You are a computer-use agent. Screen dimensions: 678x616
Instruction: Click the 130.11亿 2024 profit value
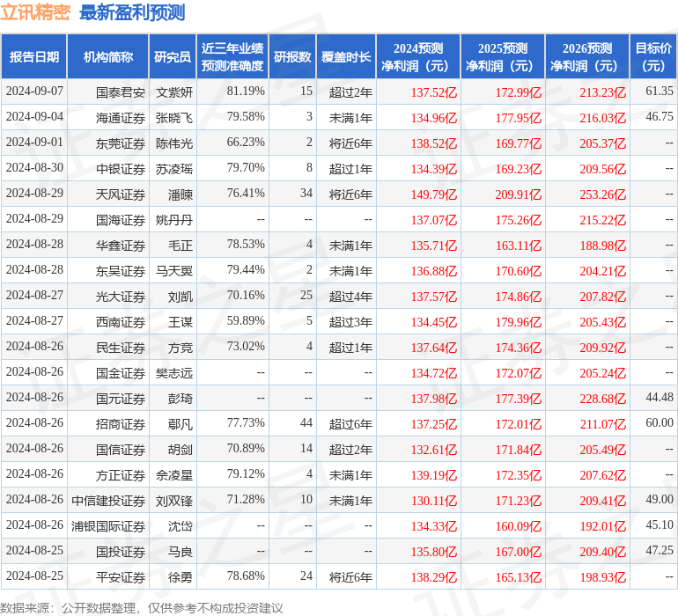point(434,501)
